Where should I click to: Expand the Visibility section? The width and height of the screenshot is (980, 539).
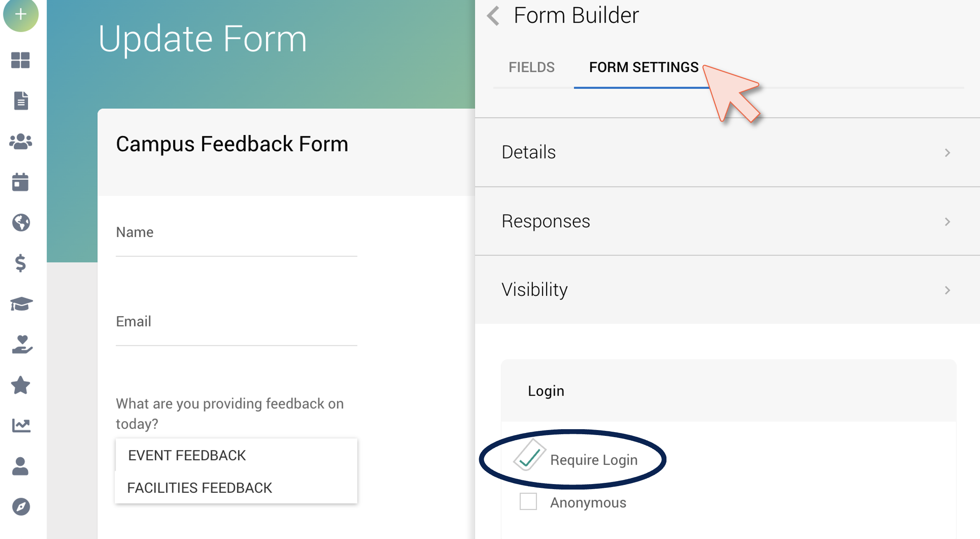[727, 290]
